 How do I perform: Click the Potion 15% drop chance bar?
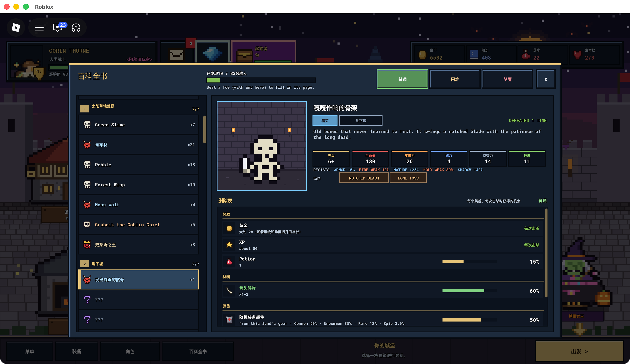469,262
